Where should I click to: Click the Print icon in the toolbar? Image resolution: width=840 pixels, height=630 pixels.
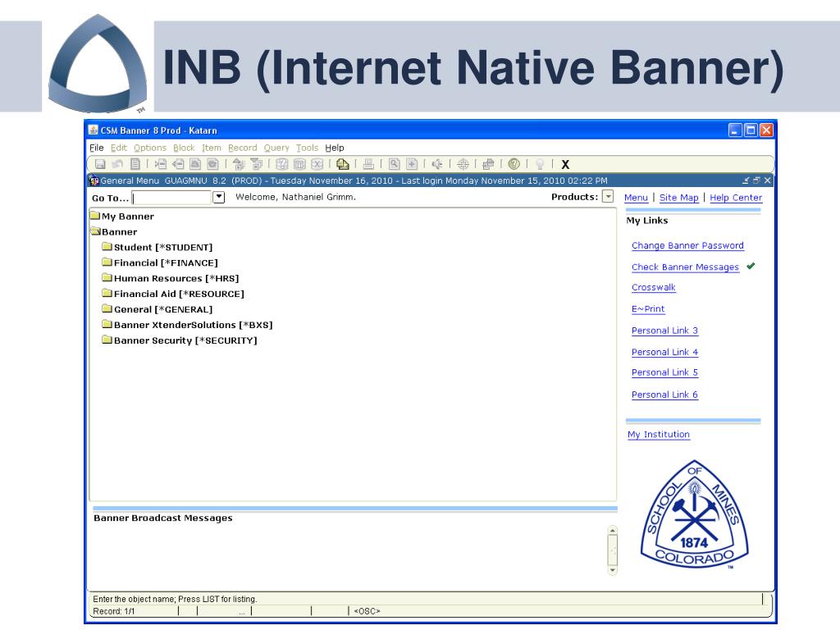click(x=368, y=164)
